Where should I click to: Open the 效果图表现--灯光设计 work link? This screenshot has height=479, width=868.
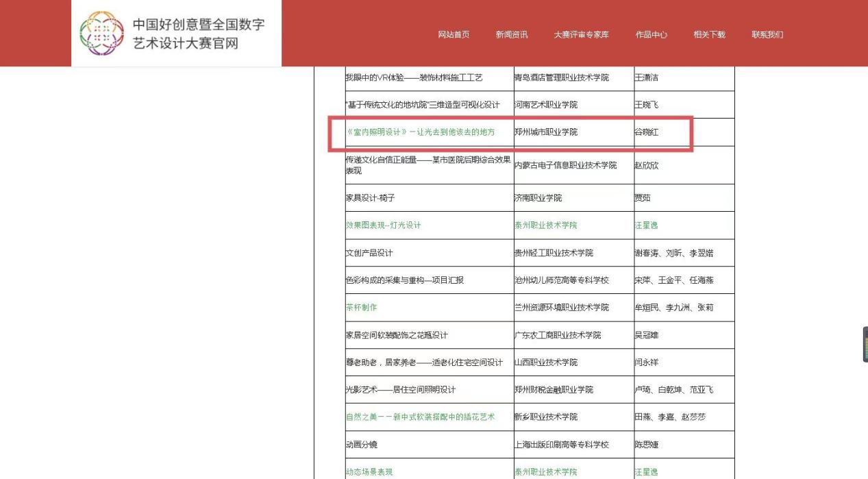click(383, 225)
